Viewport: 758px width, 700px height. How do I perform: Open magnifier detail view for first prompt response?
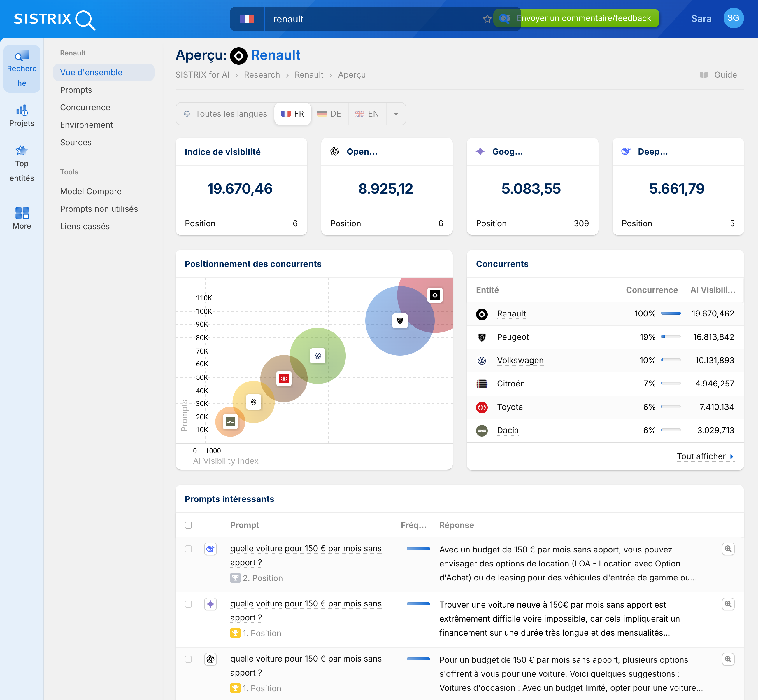coord(728,549)
